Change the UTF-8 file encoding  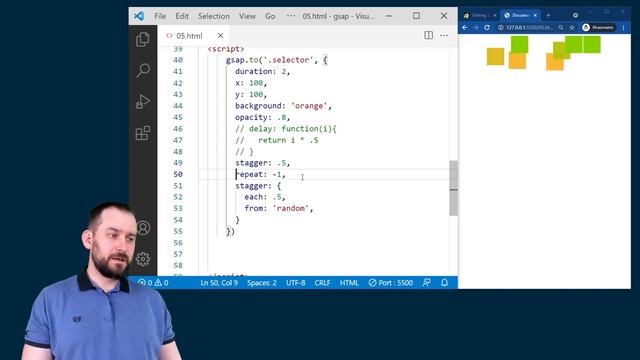(296, 283)
